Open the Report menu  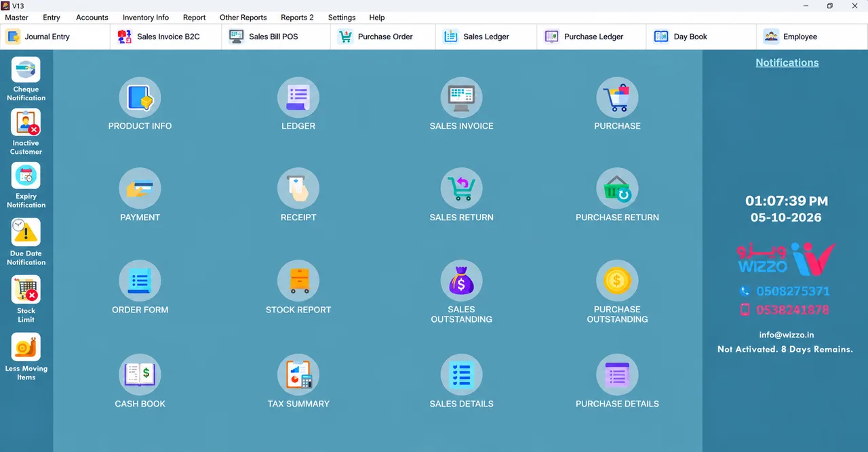(195, 18)
